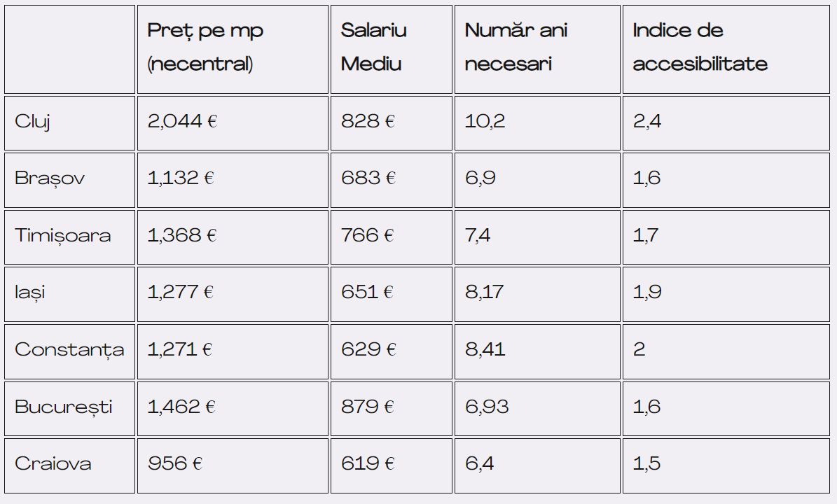Click the Iași row label
The height and width of the screenshot is (504, 837).
point(69,295)
